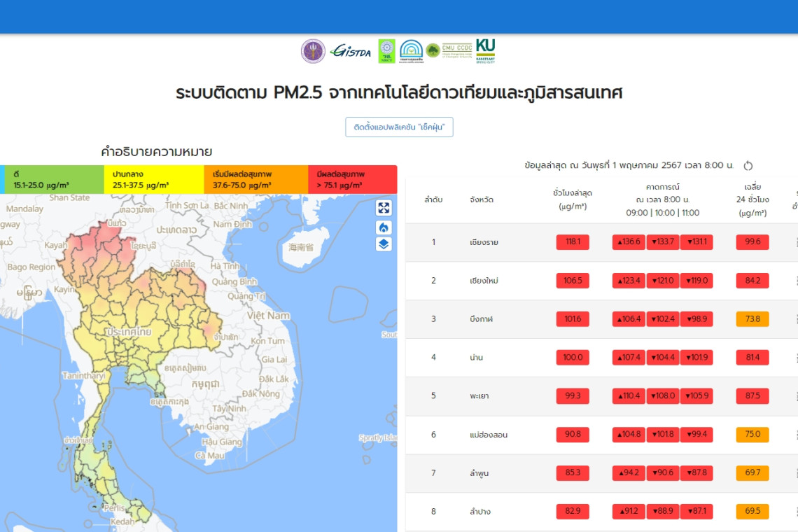Image resolution: width=798 pixels, height=532 pixels.
Task: Click the purple round emblem logo
Action: coord(313,51)
